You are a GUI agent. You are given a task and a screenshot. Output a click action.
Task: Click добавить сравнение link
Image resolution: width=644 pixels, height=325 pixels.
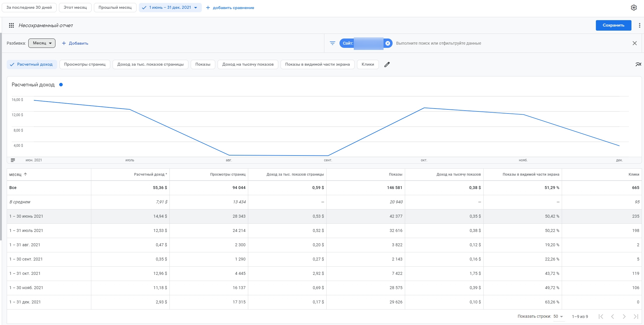tap(230, 8)
